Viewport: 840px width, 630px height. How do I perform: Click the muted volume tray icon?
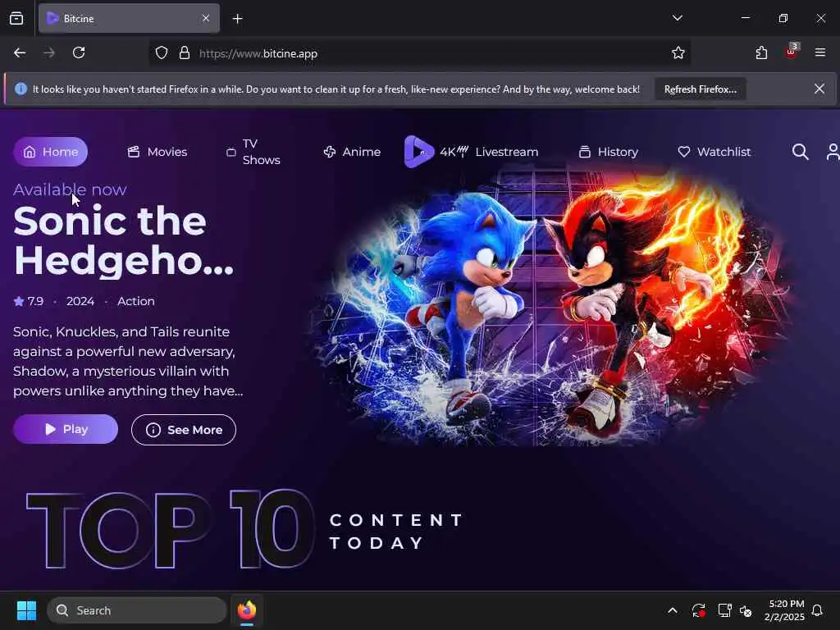click(x=746, y=610)
